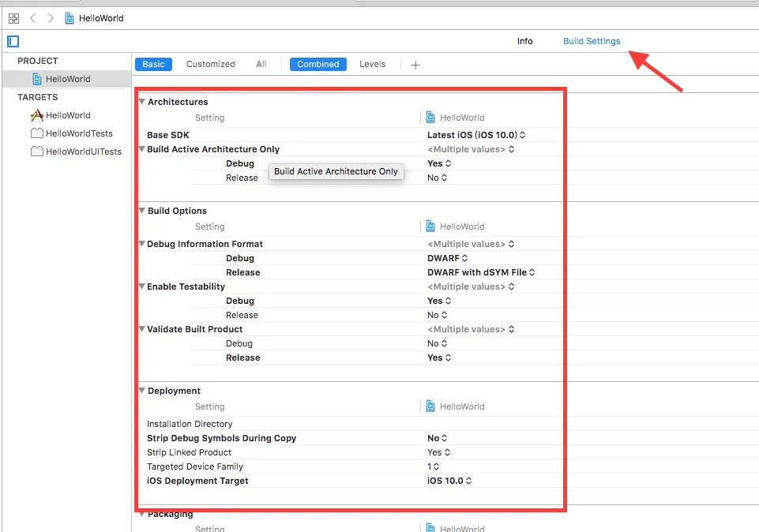Select the Levels view
759x532 pixels.
click(372, 64)
